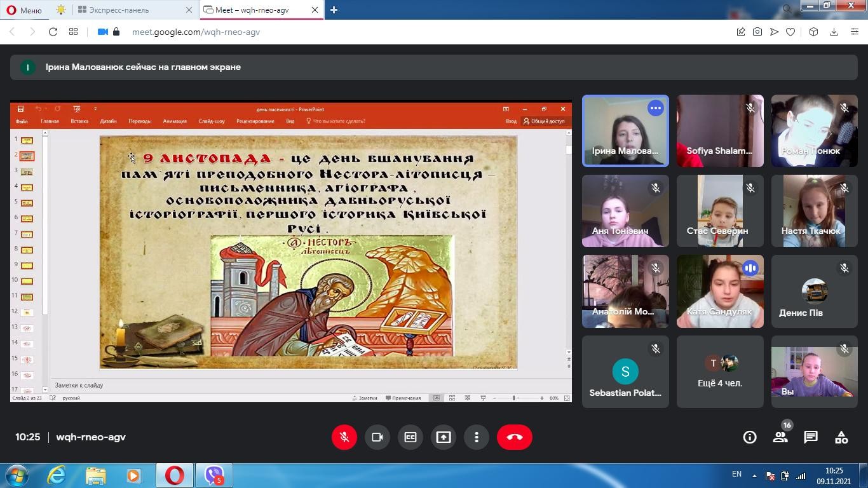Close the Экспресс-панель tab
Screen dimensions: 868x488
189,10
